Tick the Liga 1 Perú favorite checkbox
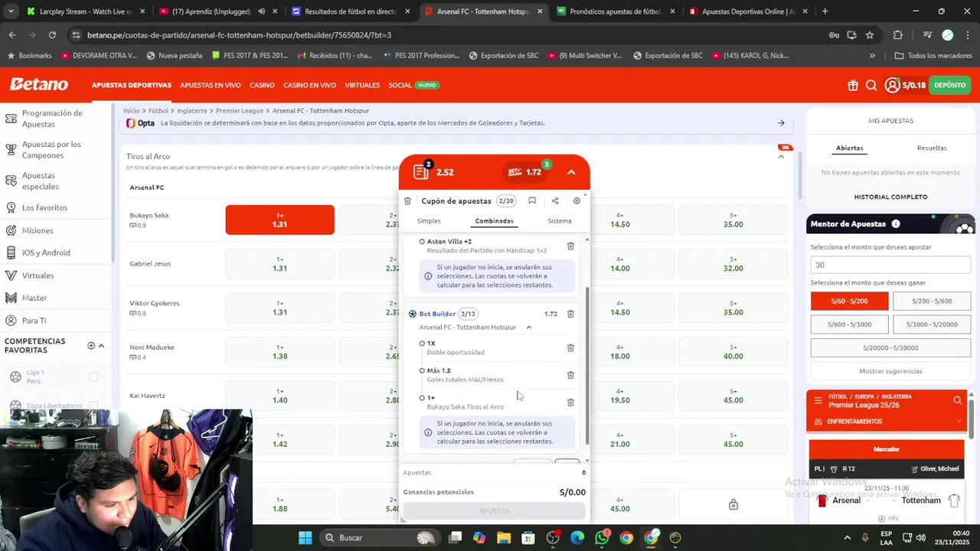Screen dimensions: 980x551 93,377
